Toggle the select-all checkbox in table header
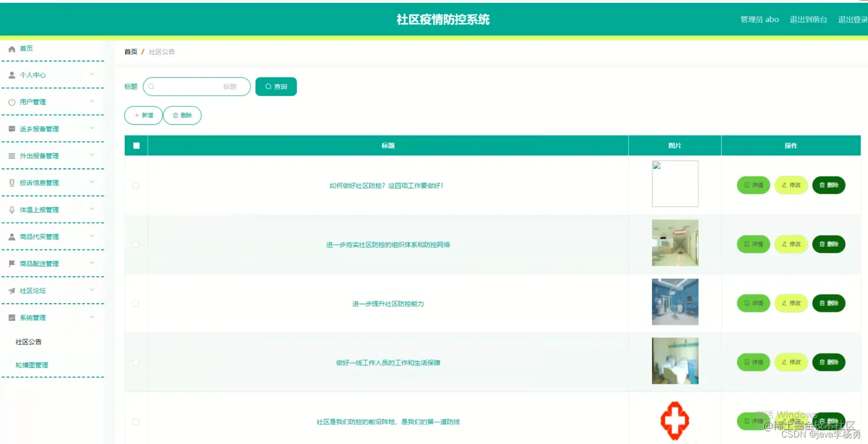Screen dimensions: 868x444 coord(136,146)
